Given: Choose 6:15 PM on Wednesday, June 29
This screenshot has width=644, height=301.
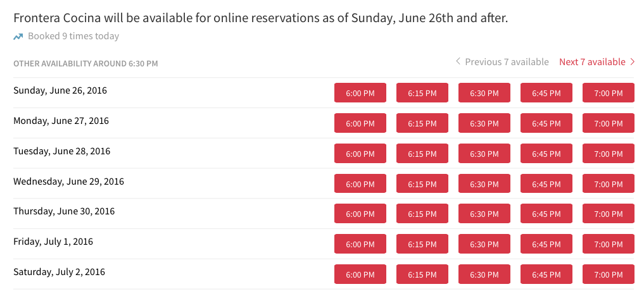Looking at the screenshot, I should (422, 184).
